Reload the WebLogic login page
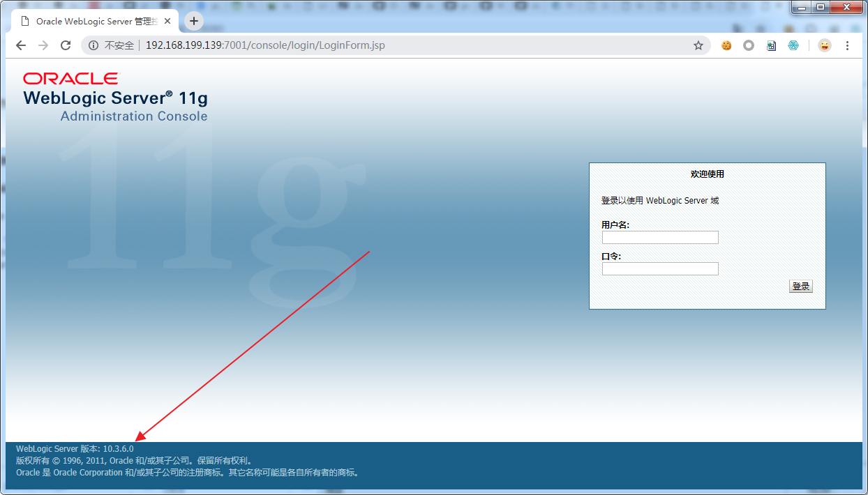The image size is (868, 495). tap(66, 45)
